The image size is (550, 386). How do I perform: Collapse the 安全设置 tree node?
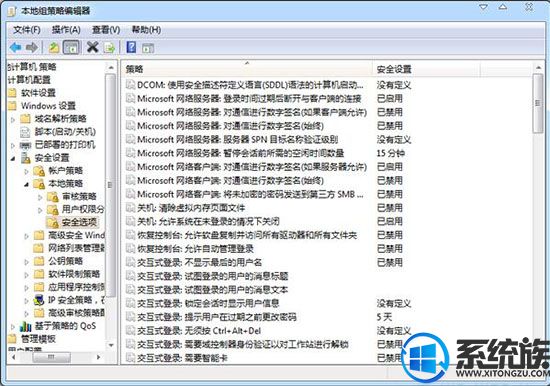pos(13,159)
